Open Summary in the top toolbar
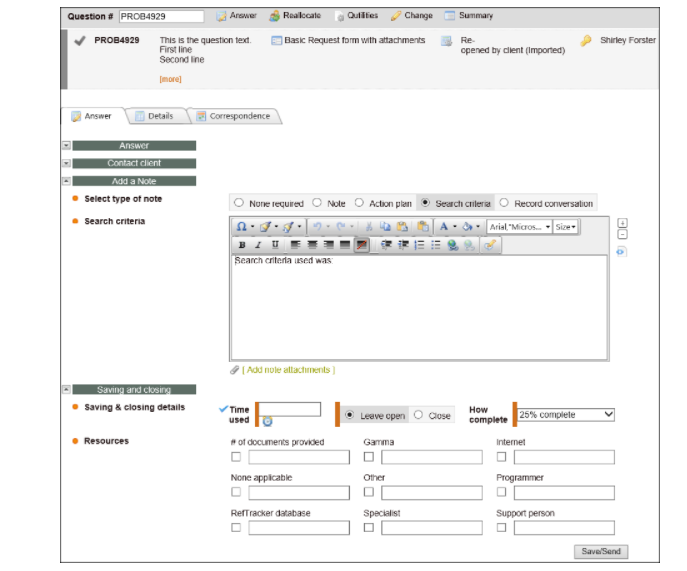Screen dimensions: 687x571 [469, 16]
